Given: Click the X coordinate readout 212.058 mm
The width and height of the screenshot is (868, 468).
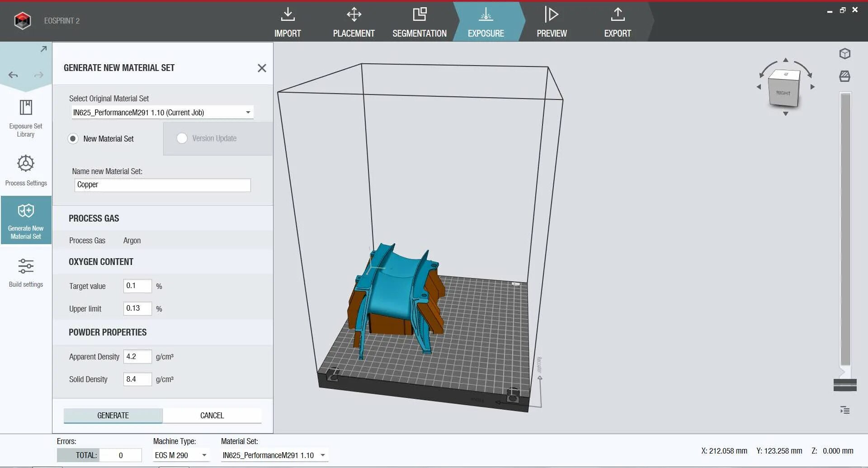Looking at the screenshot, I should pyautogui.click(x=724, y=451).
